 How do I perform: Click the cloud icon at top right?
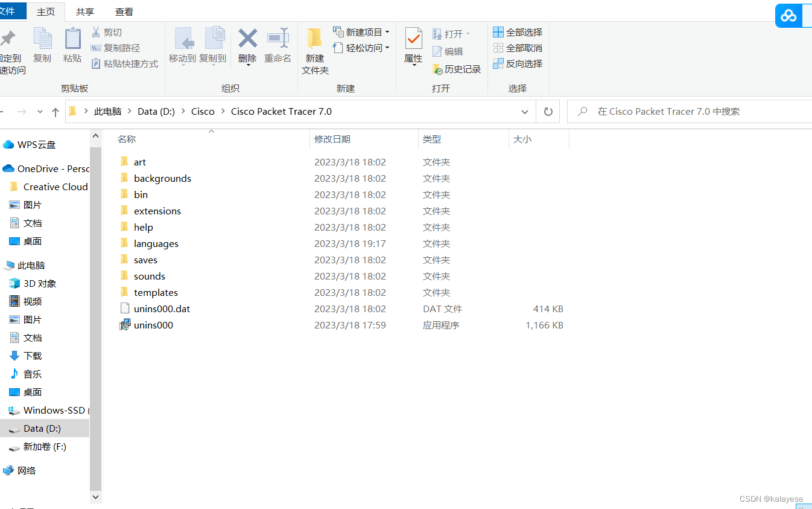tap(788, 16)
